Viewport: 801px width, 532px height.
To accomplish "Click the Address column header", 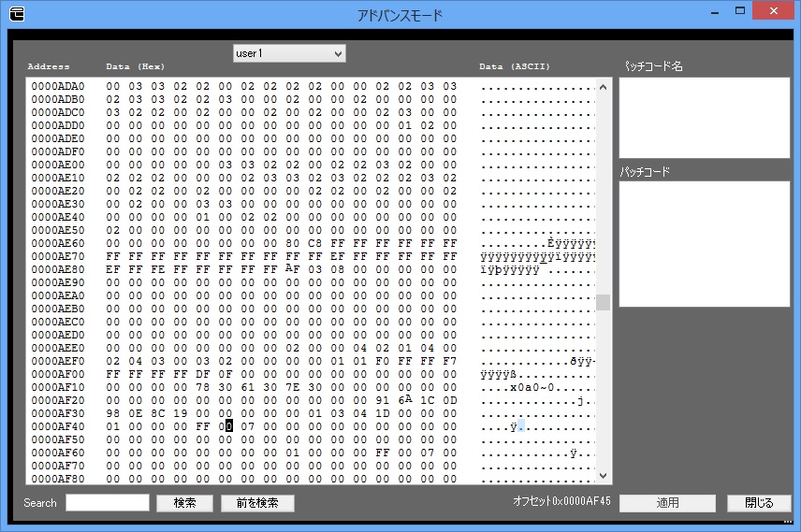I will (x=49, y=67).
